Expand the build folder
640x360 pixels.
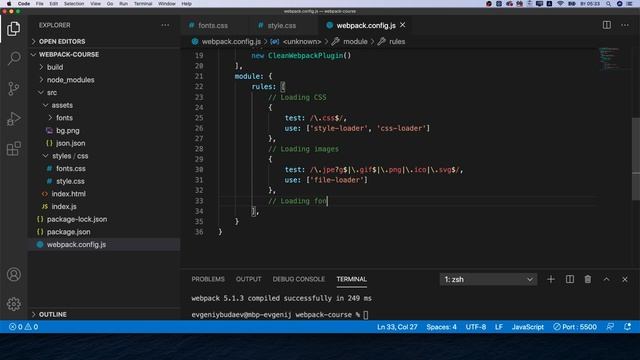(x=55, y=67)
